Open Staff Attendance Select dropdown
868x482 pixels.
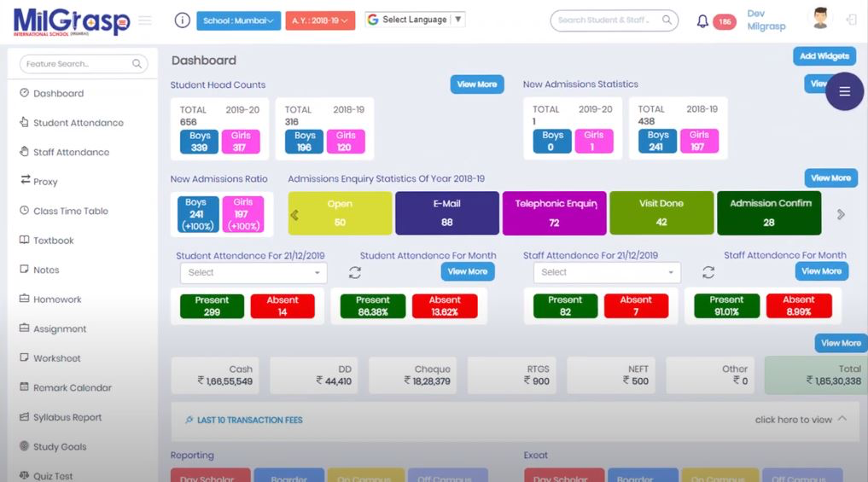(607, 272)
